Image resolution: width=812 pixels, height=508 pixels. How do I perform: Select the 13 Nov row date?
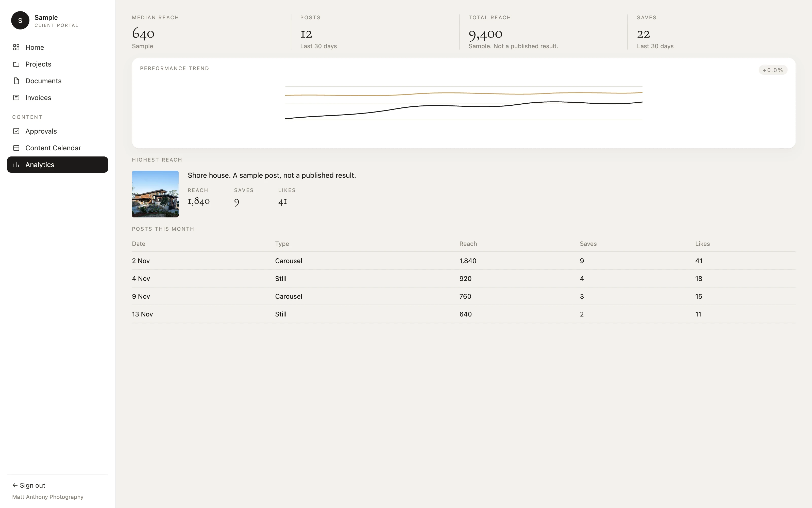coord(142,314)
